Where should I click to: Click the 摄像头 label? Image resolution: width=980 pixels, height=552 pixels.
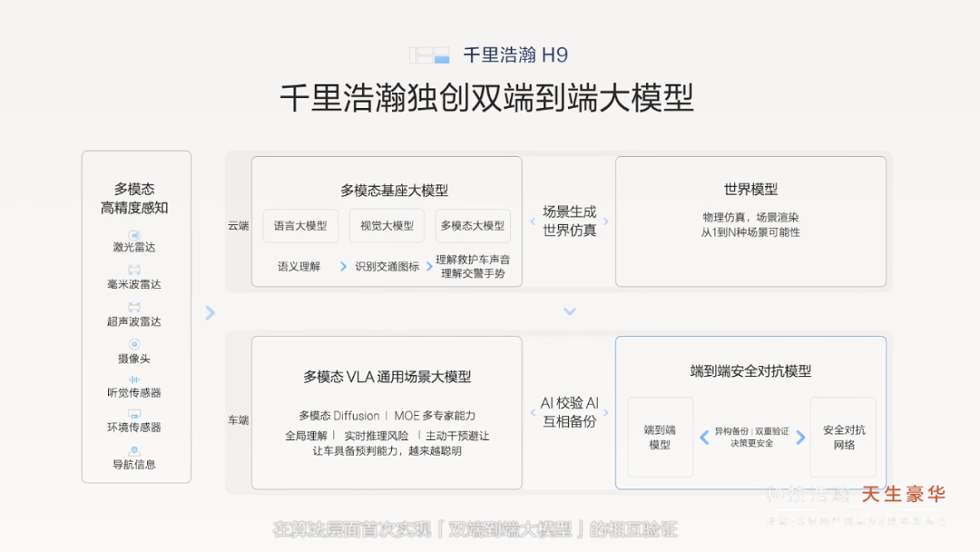pyautogui.click(x=134, y=359)
